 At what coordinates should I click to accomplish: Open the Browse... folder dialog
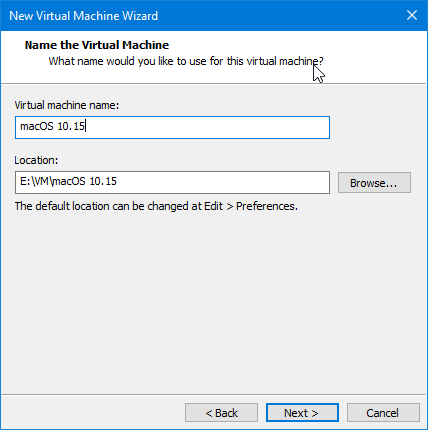pos(374,183)
